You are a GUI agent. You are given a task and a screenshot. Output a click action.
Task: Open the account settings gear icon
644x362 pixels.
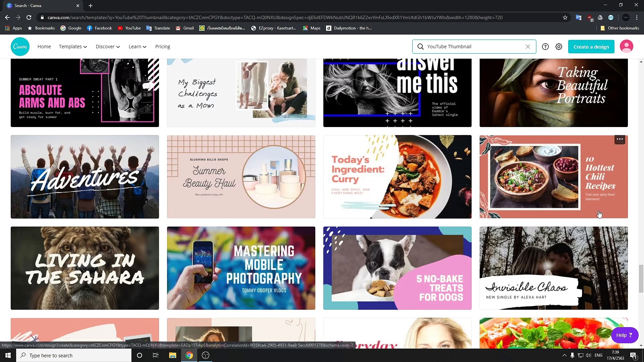(x=558, y=47)
